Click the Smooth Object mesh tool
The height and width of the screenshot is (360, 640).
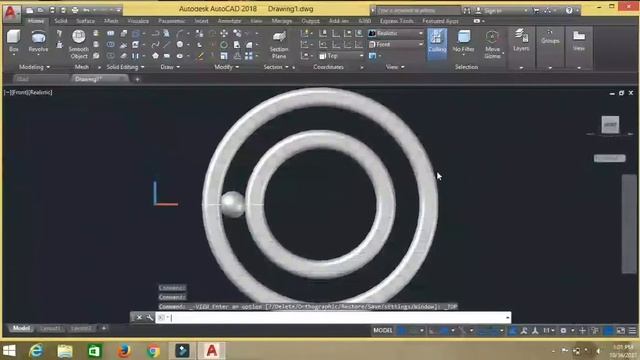point(78,44)
